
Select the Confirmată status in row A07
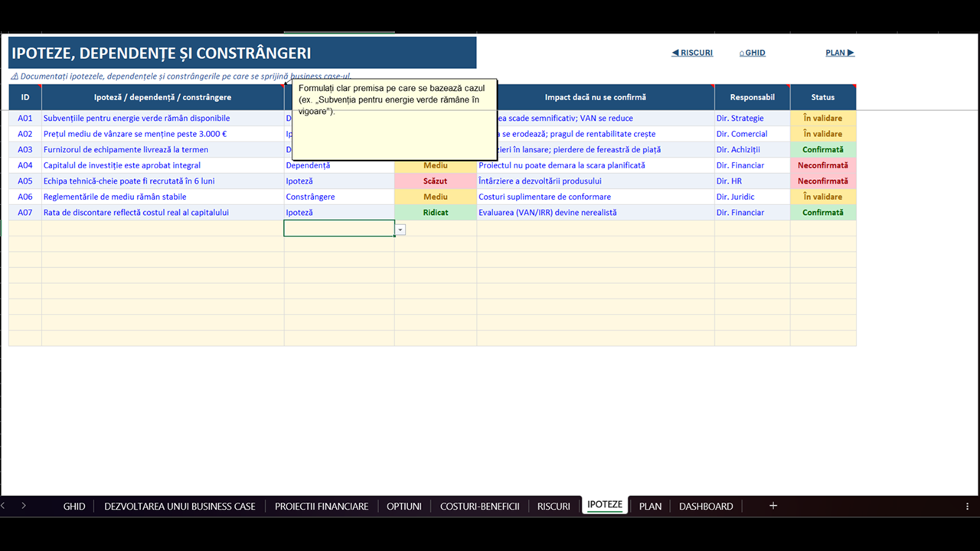coord(823,213)
